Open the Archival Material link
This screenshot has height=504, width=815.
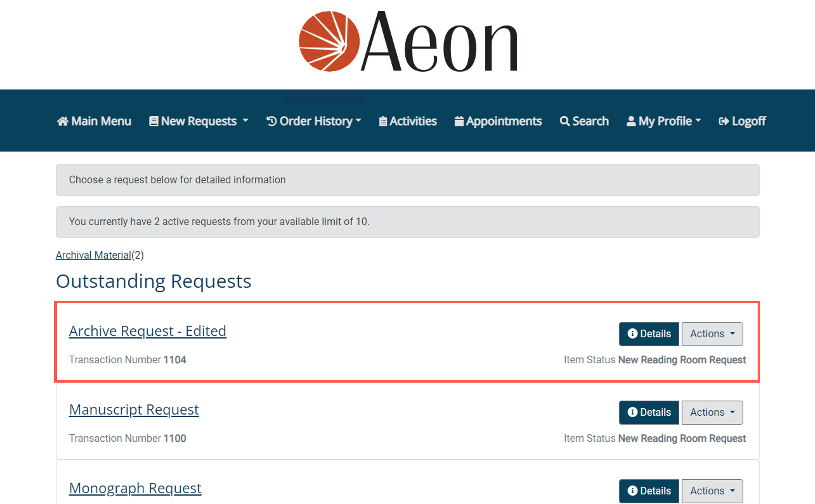click(x=93, y=255)
